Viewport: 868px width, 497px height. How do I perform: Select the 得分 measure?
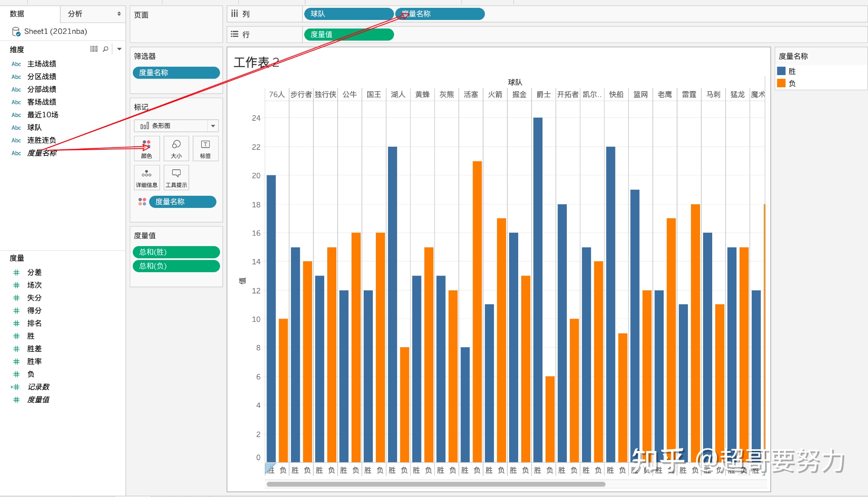click(34, 310)
